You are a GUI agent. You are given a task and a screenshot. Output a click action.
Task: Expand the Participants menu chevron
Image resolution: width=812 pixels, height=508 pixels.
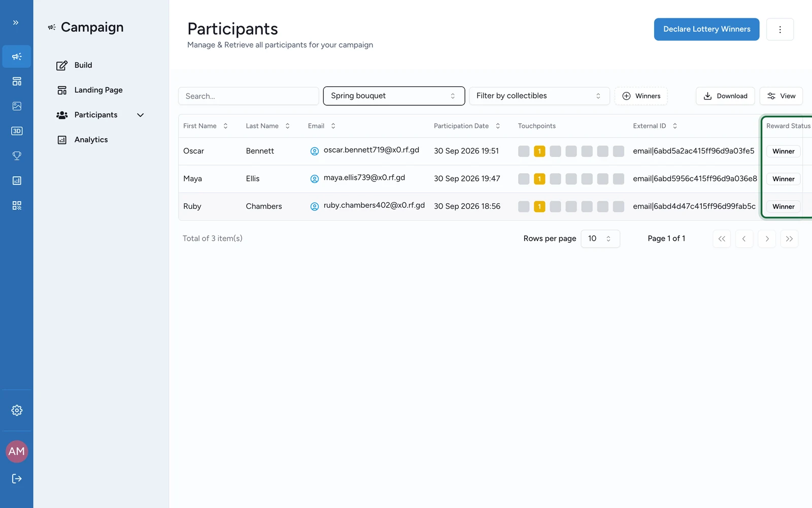141,115
